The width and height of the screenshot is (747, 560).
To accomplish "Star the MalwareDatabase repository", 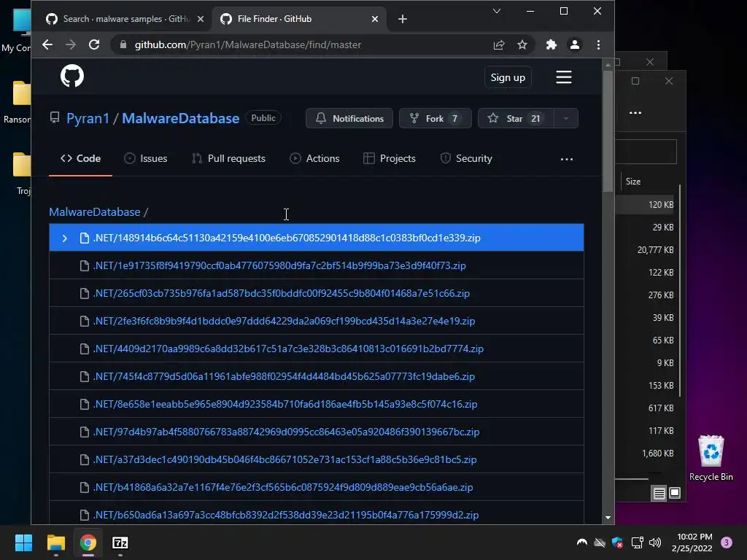I will [x=516, y=119].
